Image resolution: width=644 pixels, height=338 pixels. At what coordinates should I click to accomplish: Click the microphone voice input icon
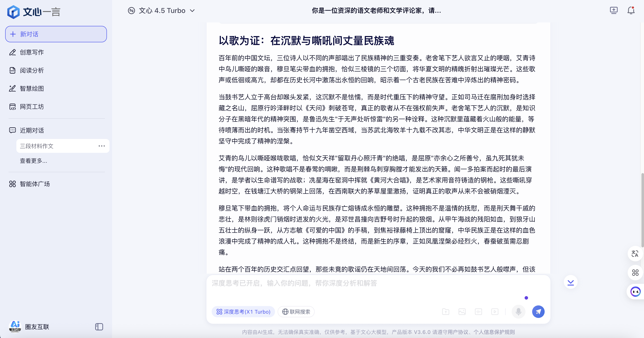click(x=518, y=312)
